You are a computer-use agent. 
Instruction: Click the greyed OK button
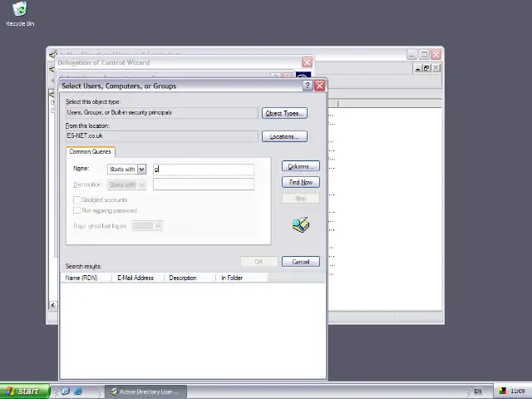point(259,262)
